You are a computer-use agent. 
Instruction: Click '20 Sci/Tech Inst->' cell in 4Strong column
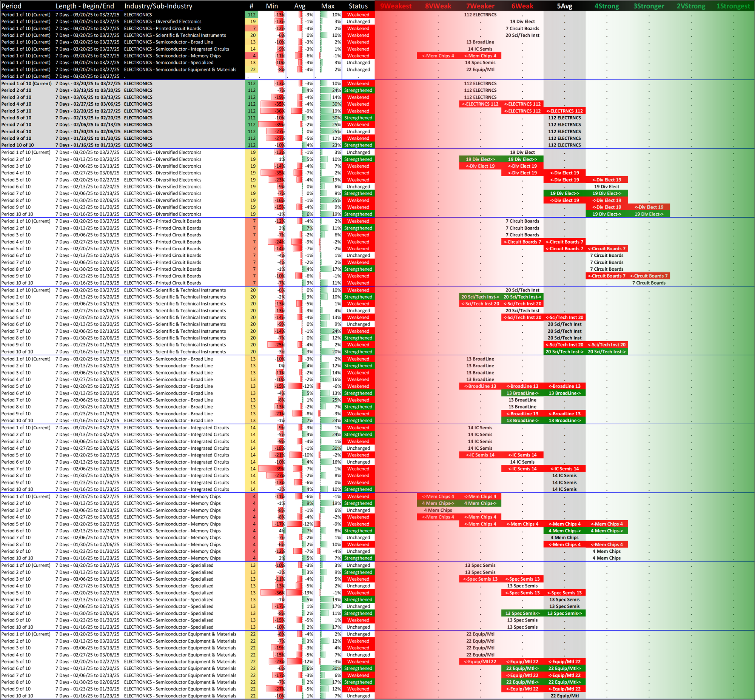[x=607, y=352]
